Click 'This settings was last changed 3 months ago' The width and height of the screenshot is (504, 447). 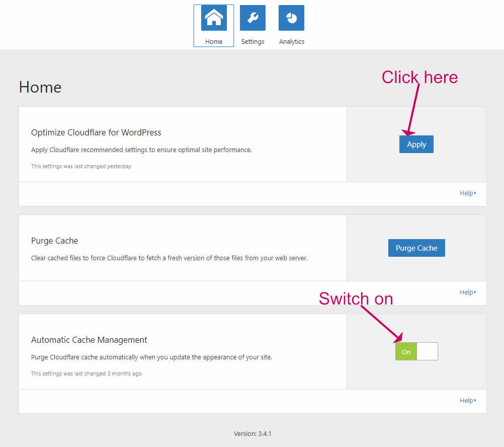pyautogui.click(x=86, y=374)
